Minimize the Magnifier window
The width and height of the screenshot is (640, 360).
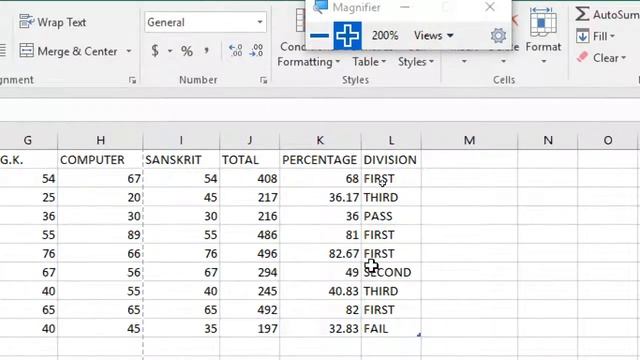(x=404, y=7)
